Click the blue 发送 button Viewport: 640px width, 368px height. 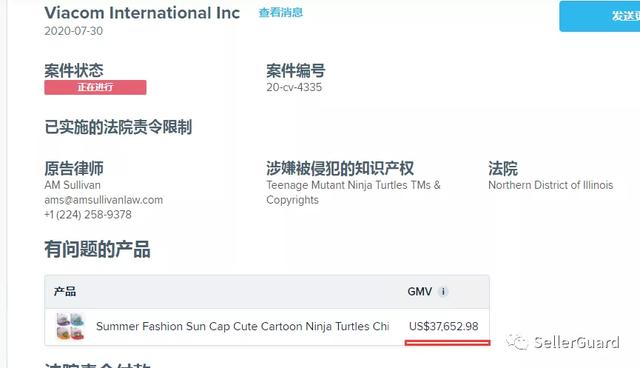point(600,16)
